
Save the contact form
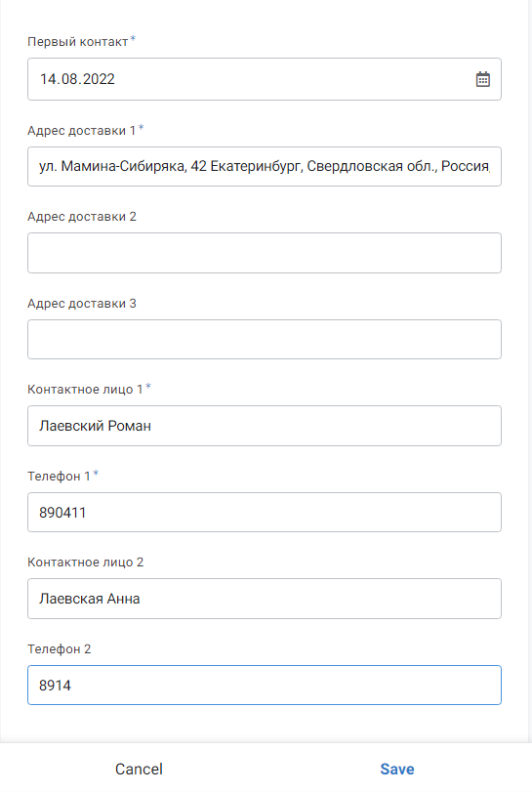point(397,769)
